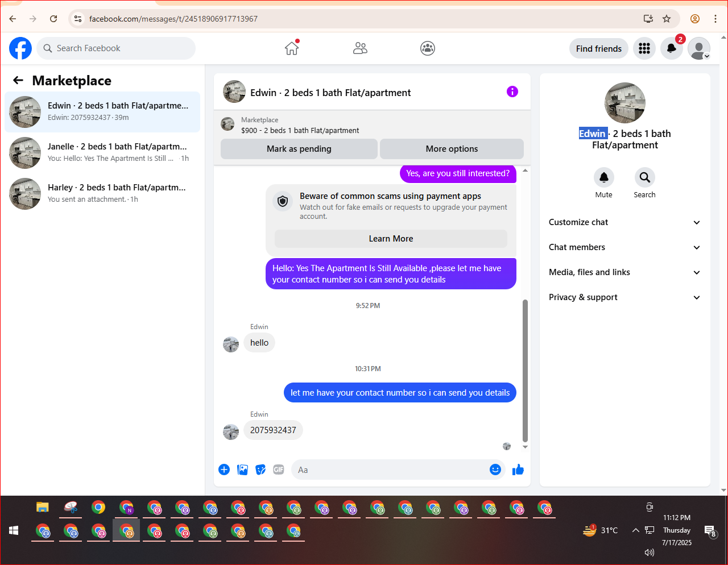This screenshot has height=565, width=728.
Task: Click the chat scroll up arrow
Action: (525, 171)
